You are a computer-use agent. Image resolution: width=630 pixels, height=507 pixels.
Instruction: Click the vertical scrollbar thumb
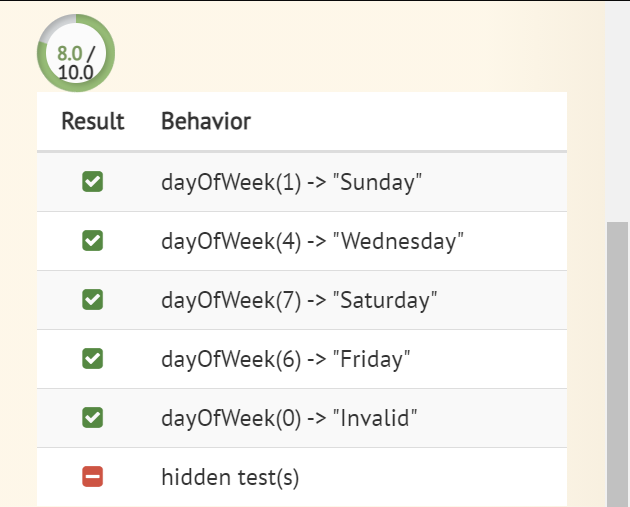[x=617, y=364]
